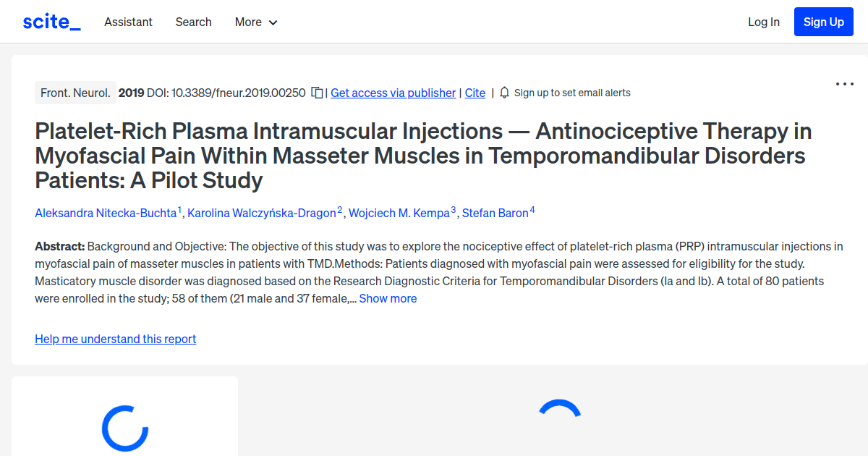
Task: Click the Sign Up button
Action: tap(823, 21)
